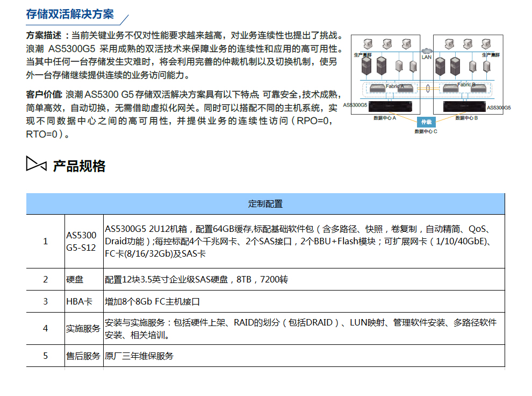
Task: Click the 产品规格 section heading
Action: click(79, 166)
